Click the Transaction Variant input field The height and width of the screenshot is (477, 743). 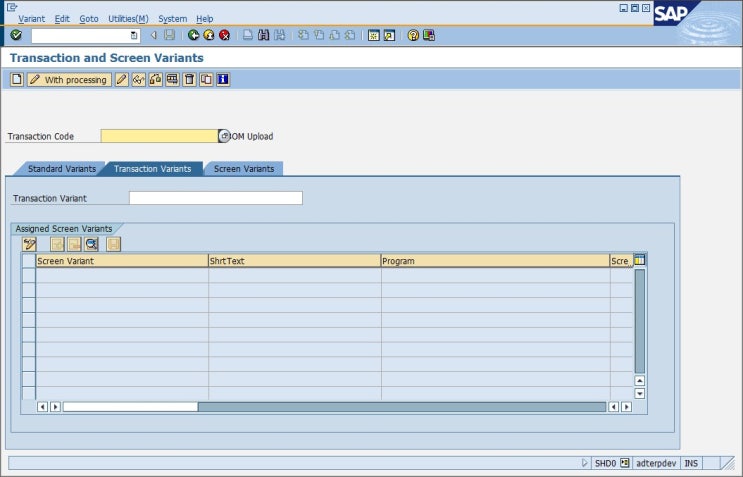tap(215, 198)
